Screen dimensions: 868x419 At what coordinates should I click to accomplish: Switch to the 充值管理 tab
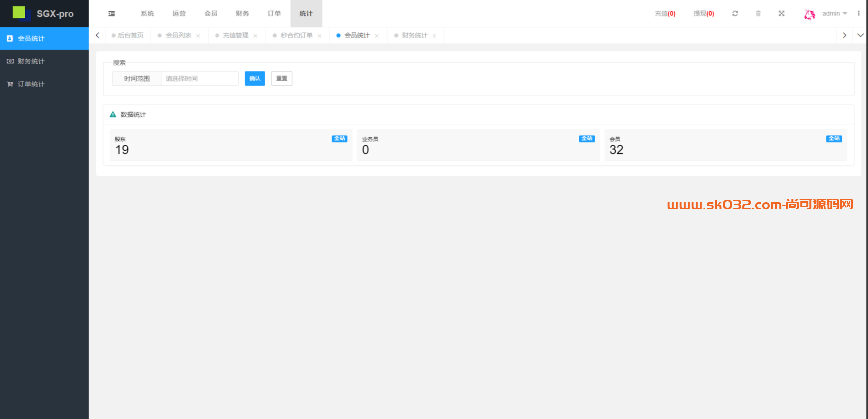pos(235,35)
